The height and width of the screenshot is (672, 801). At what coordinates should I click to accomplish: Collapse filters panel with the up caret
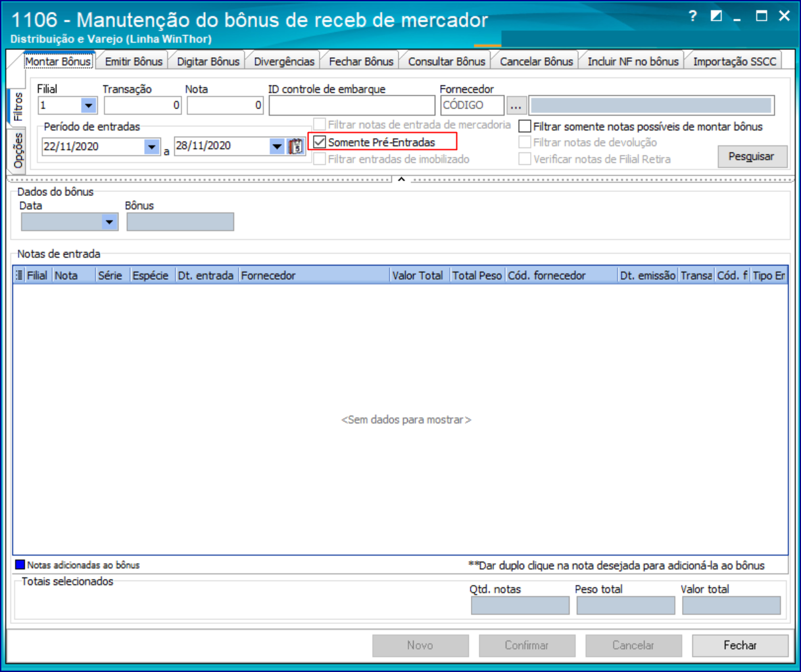coord(401,179)
